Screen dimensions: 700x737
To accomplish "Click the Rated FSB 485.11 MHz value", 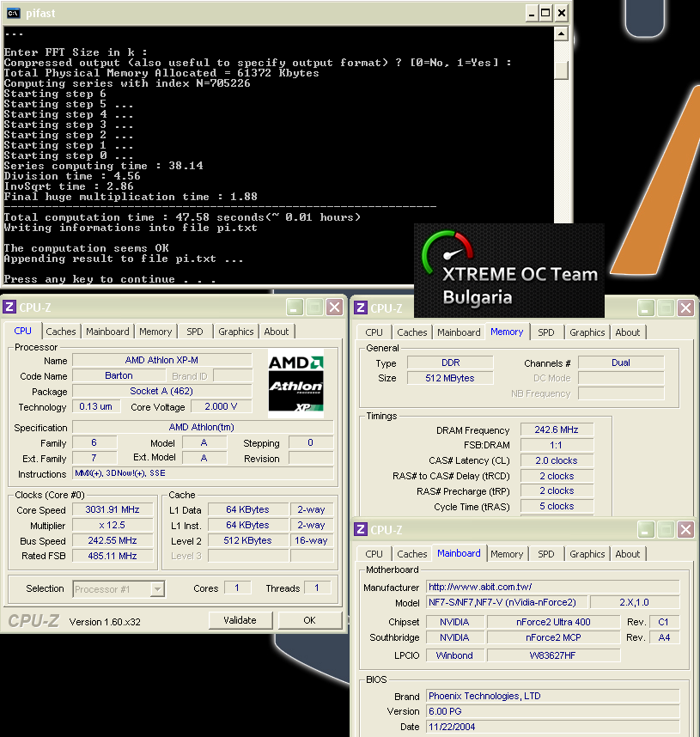I will coord(113,556).
